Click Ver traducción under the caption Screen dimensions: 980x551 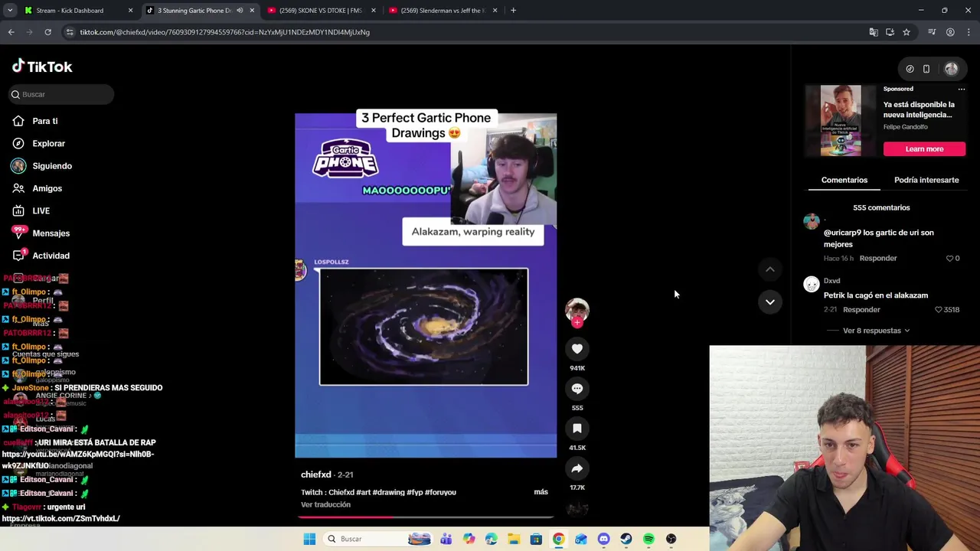(x=325, y=505)
